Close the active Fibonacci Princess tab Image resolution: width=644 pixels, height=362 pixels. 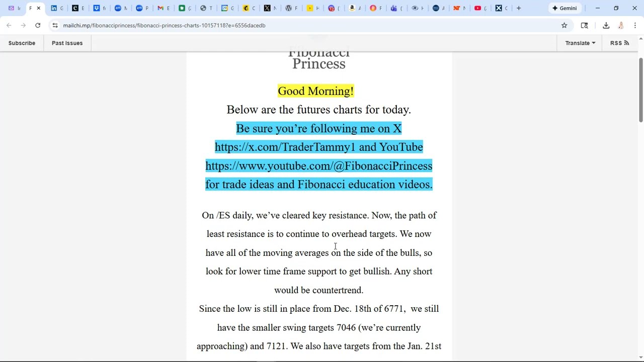(38, 8)
